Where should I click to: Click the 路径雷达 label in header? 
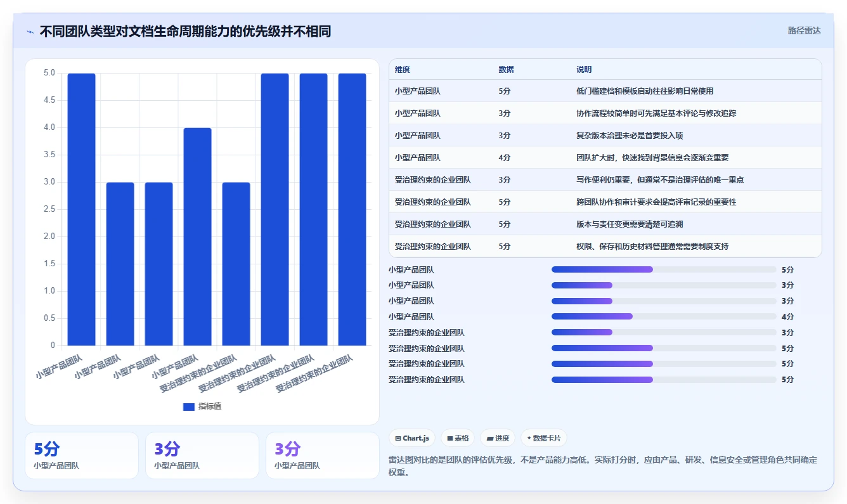pyautogui.click(x=805, y=30)
